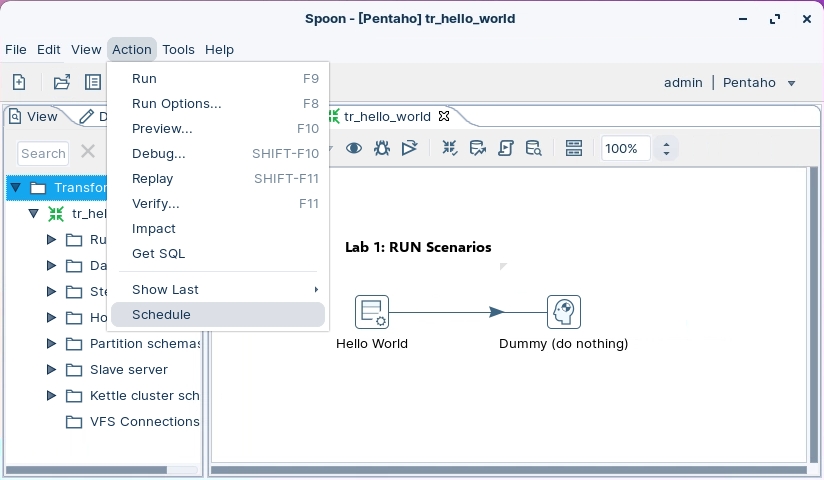Click the eye-shaped preview transformation icon
The height and width of the screenshot is (480, 824).
354,148
